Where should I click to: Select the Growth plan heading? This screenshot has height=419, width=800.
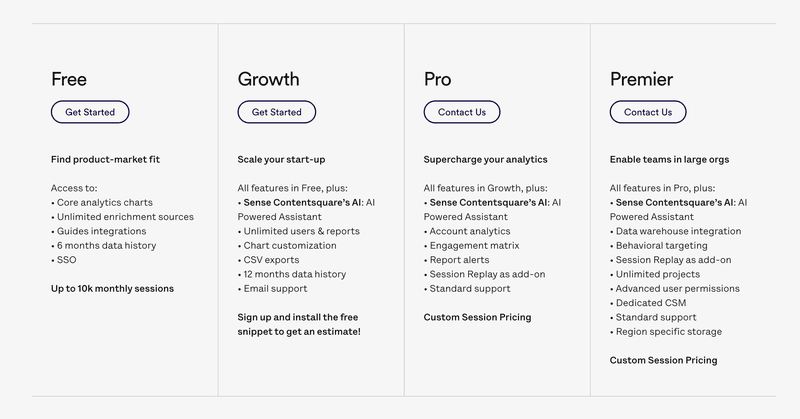tap(268, 79)
